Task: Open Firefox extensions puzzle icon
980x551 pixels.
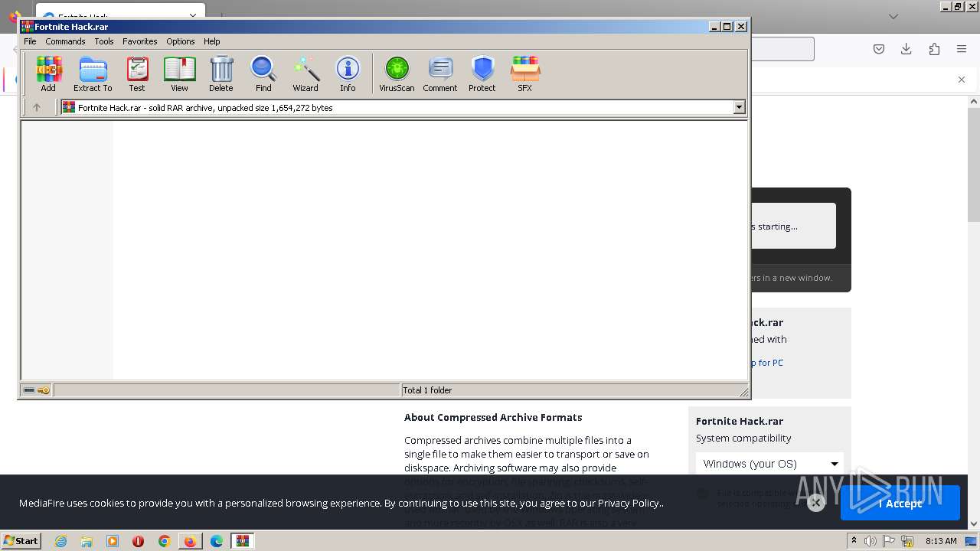Action: [934, 49]
